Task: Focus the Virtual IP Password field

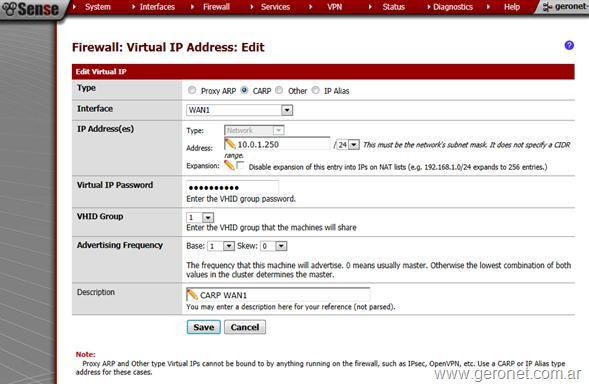Action: pos(233,187)
